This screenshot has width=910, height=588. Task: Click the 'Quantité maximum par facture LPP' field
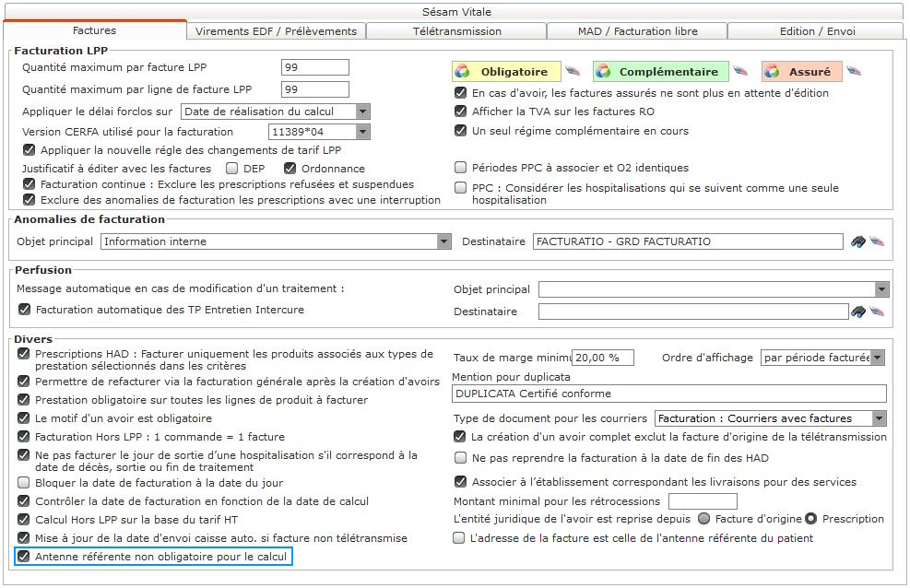tap(315, 67)
